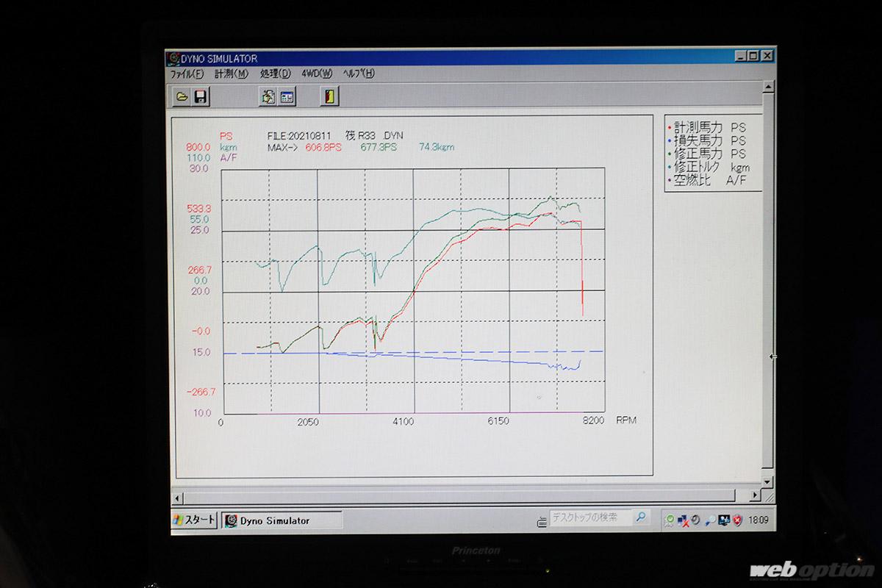Viewport: 882px width, 588px height.
Task: Click the open folder toolbar icon
Action: pos(182,96)
